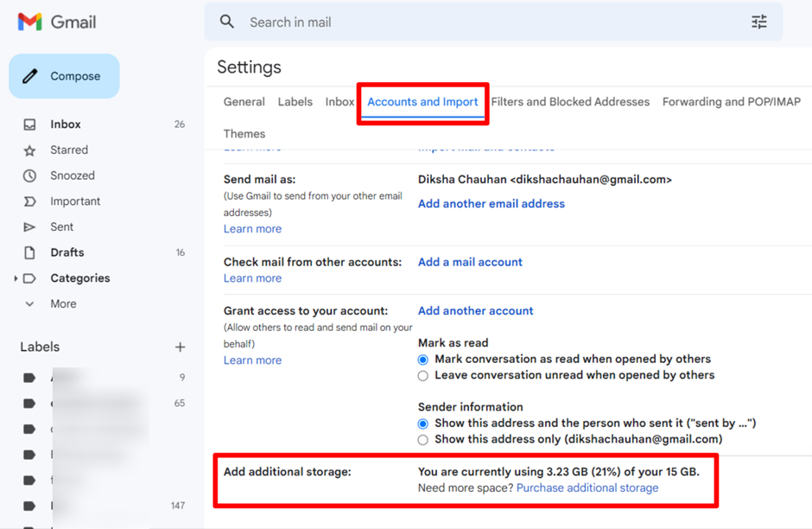Image resolution: width=812 pixels, height=529 pixels.
Task: Click Purchase additional storage link
Action: coord(587,488)
